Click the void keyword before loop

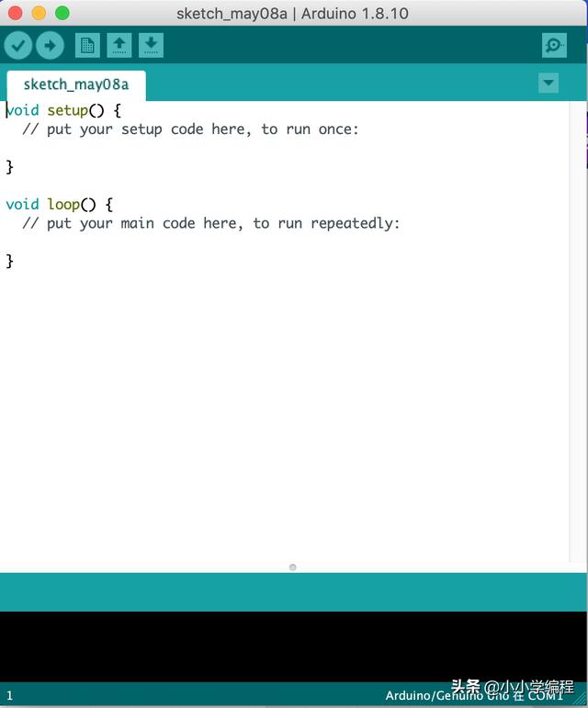[23, 205]
